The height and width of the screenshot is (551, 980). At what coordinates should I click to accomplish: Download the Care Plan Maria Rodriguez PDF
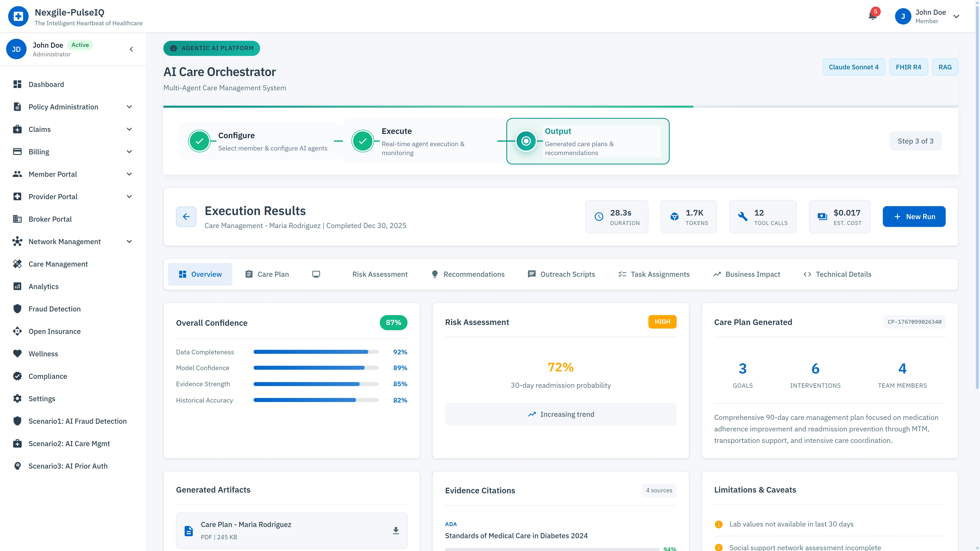tap(396, 531)
